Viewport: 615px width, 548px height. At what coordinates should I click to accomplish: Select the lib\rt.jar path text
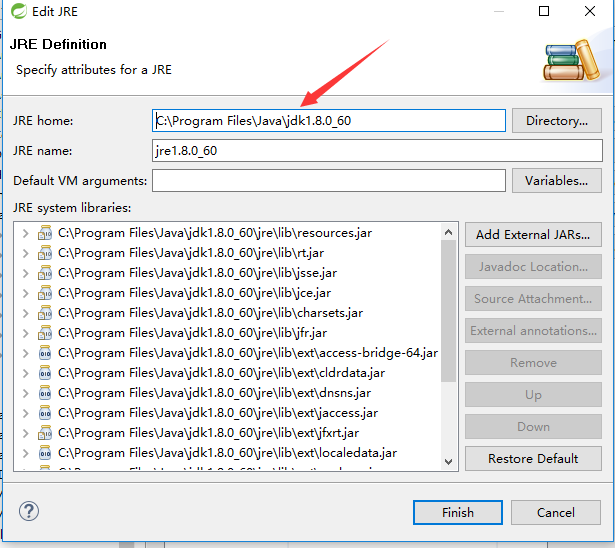tap(191, 253)
